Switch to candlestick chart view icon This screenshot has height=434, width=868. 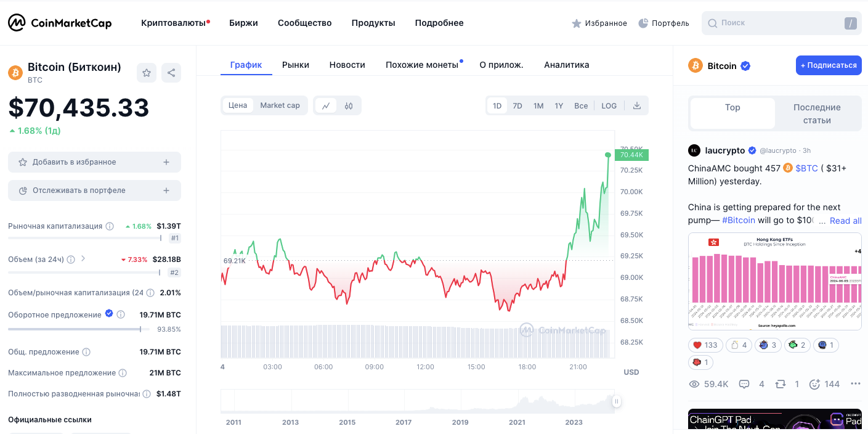pyautogui.click(x=349, y=105)
